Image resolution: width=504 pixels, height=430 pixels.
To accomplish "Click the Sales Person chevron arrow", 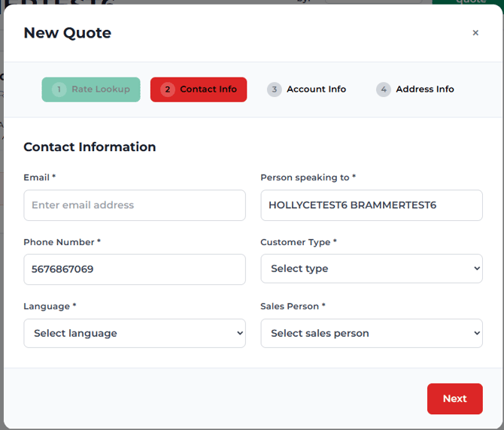I will click(477, 333).
